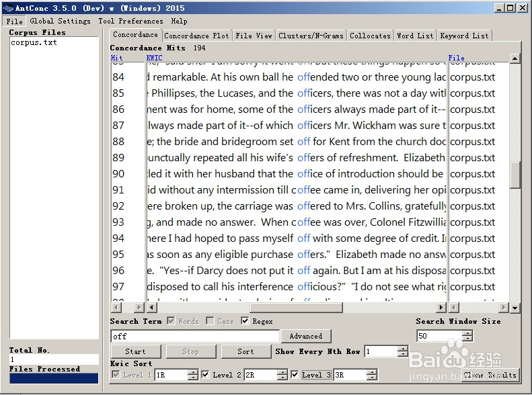Open the Global Settings menu

click(x=60, y=21)
